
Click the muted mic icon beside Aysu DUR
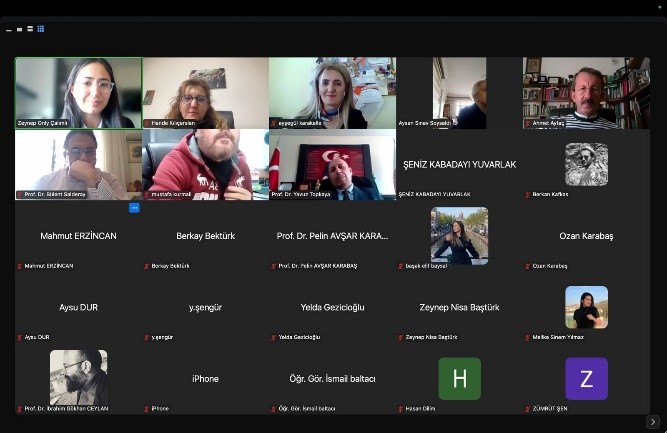(20, 337)
